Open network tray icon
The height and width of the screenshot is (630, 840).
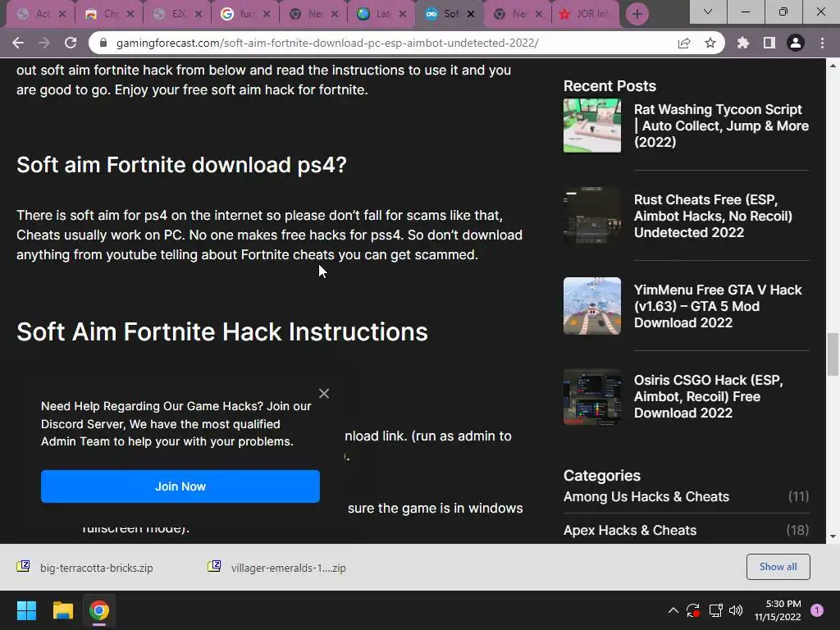pos(715,610)
